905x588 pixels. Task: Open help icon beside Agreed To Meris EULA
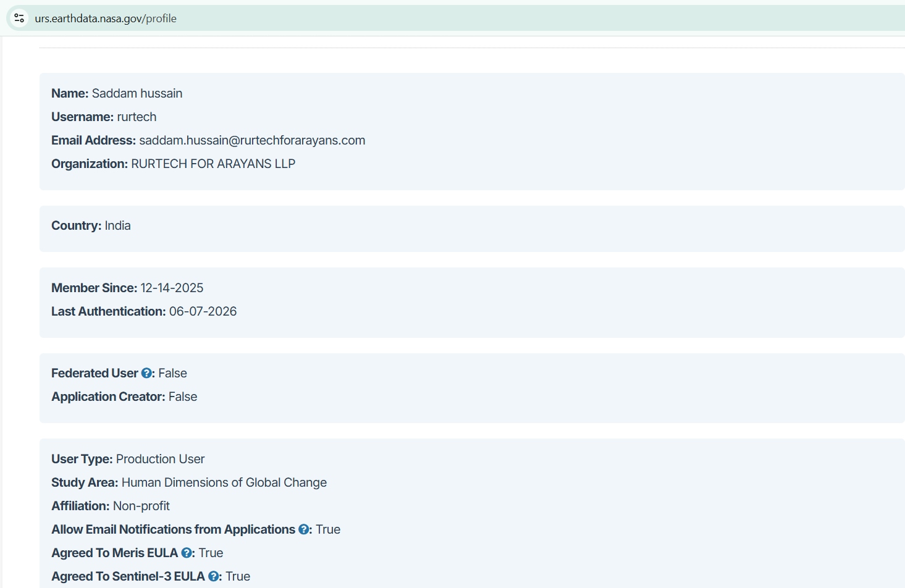point(186,553)
